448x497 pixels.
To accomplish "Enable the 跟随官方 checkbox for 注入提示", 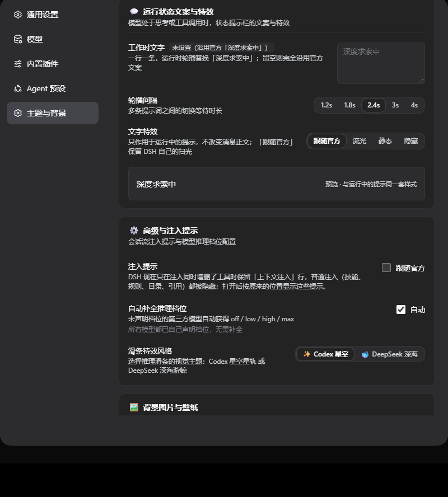I will coord(386,268).
